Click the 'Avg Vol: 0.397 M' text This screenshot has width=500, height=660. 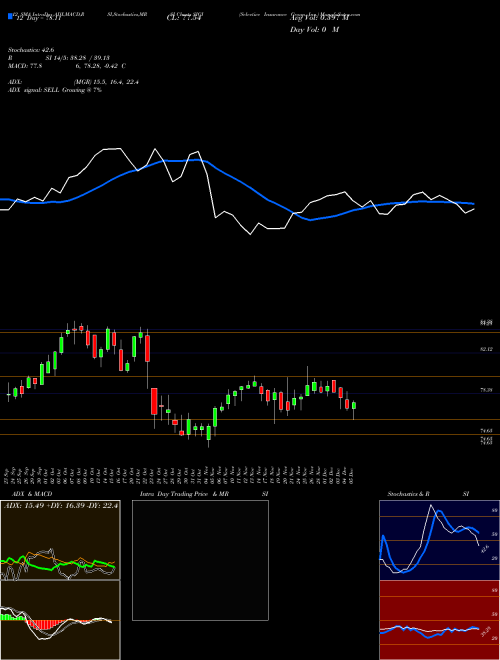(x=319, y=19)
